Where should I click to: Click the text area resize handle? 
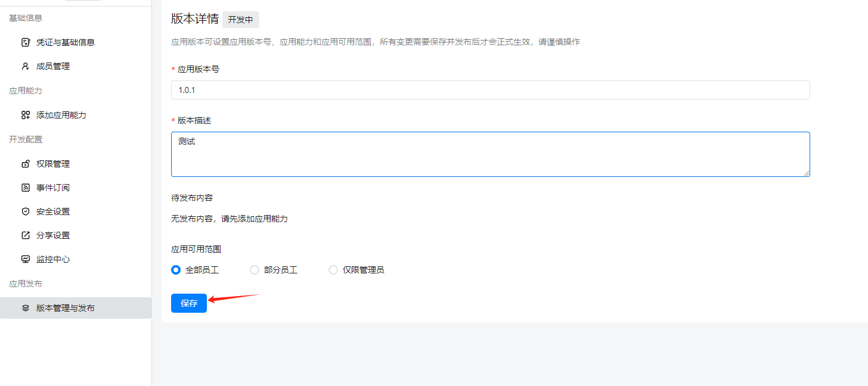pos(807,173)
